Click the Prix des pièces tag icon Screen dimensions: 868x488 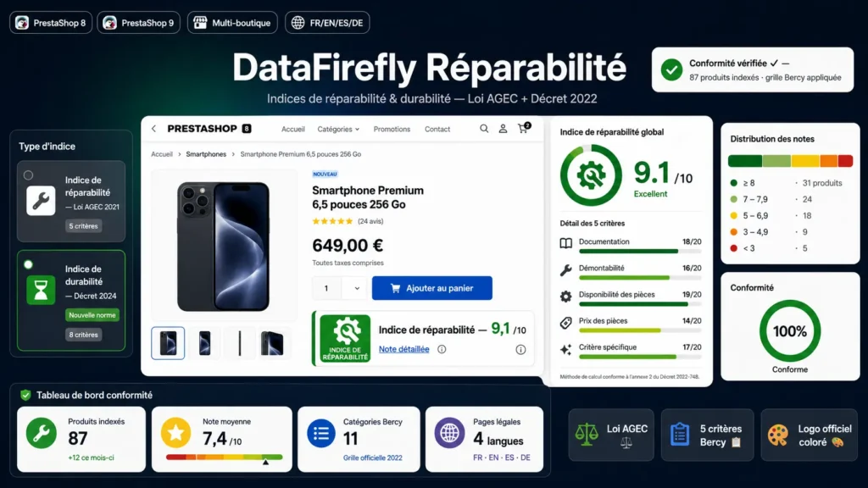tap(565, 323)
